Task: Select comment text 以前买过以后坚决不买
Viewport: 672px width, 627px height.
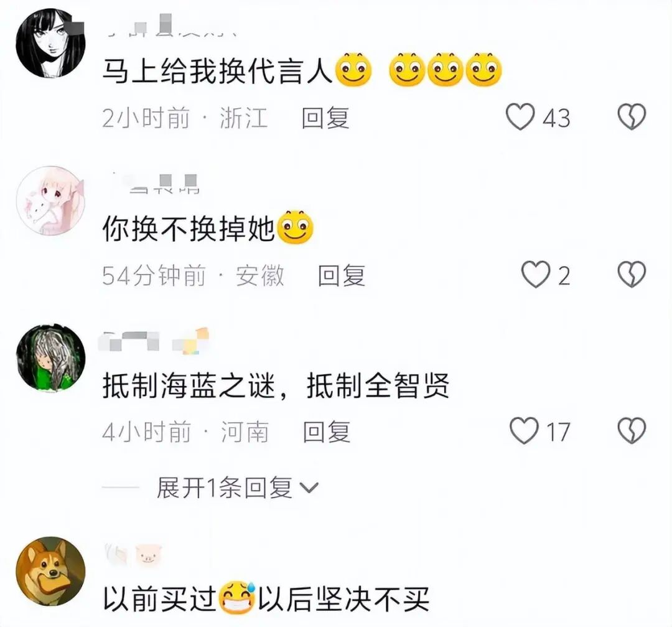Action: pos(266,599)
